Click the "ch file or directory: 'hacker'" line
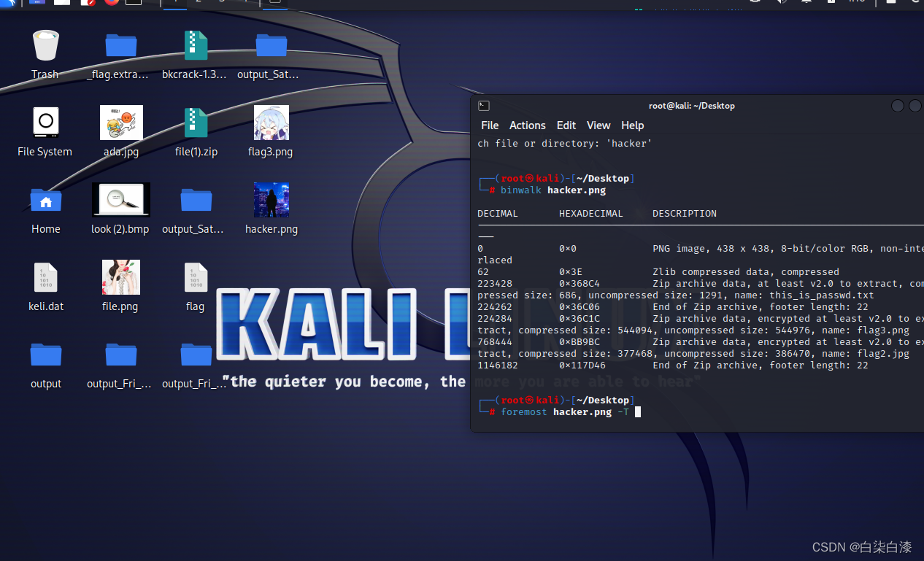 (x=565, y=144)
